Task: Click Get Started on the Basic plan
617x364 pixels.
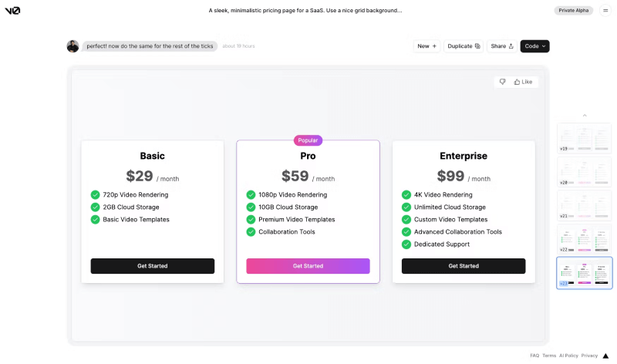Action: coord(153,266)
